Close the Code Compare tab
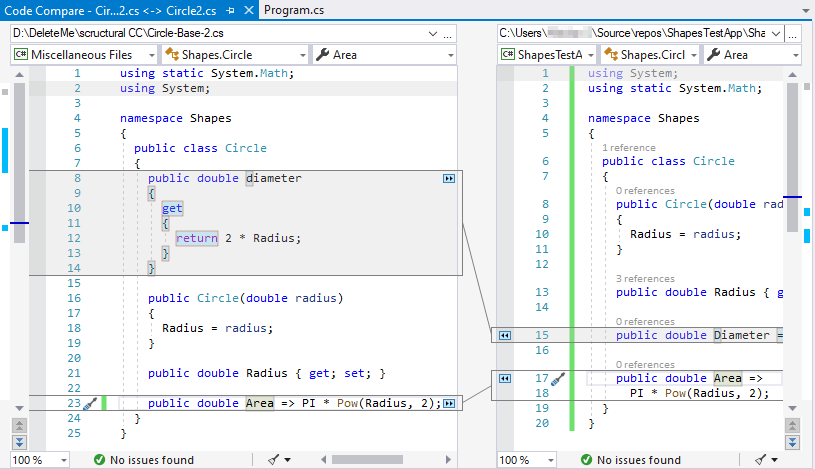Viewport: 815px width, 469px height. click(249, 10)
